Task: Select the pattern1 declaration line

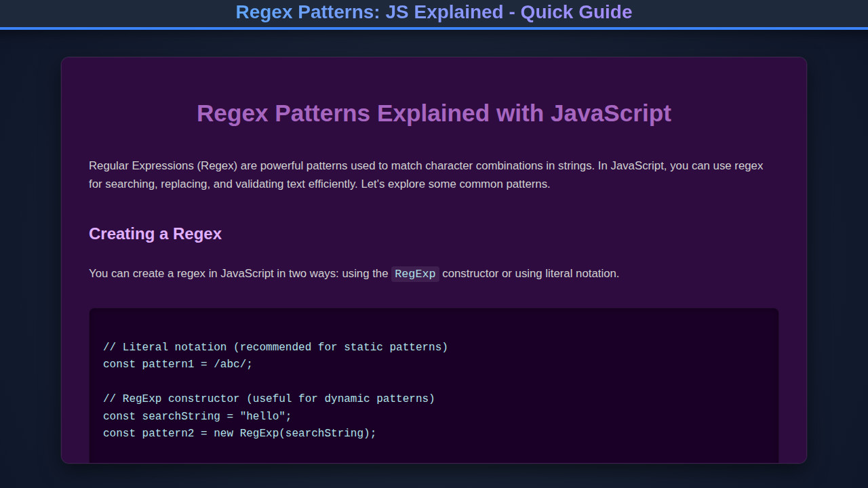Action: click(x=177, y=364)
